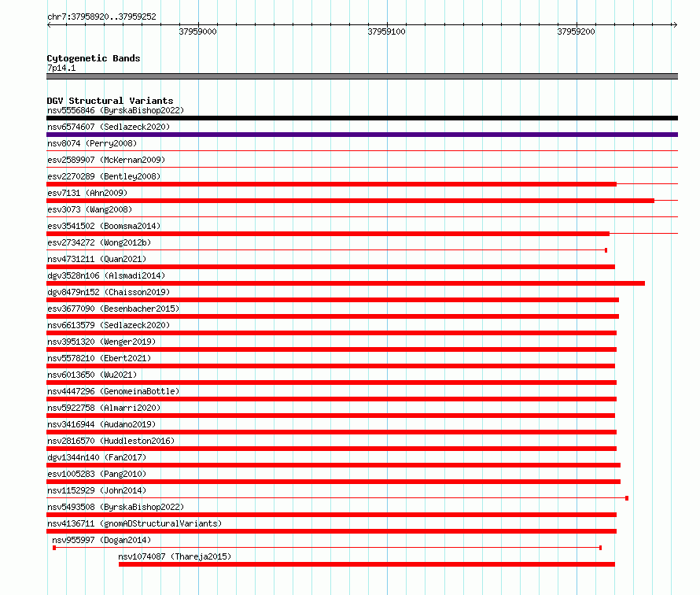This screenshot has width=700, height=595.
Task: Click the ruler's left arrow end
Action: click(49, 24)
